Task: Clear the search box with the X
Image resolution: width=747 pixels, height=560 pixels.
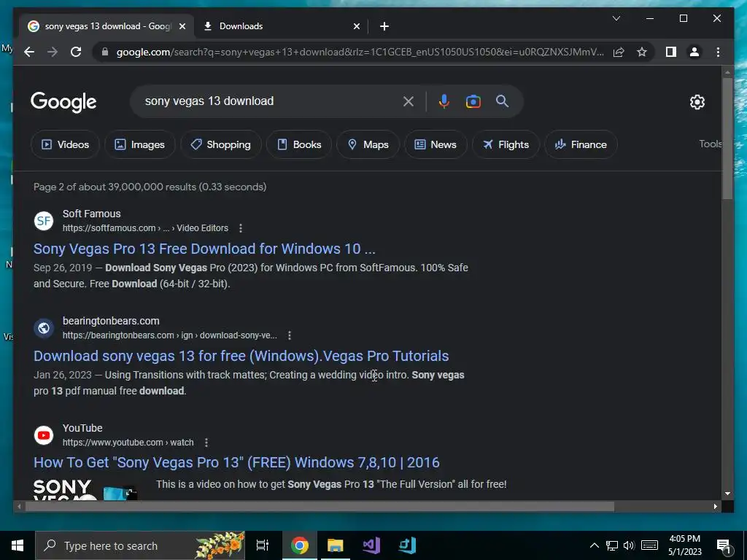Action: (x=409, y=101)
